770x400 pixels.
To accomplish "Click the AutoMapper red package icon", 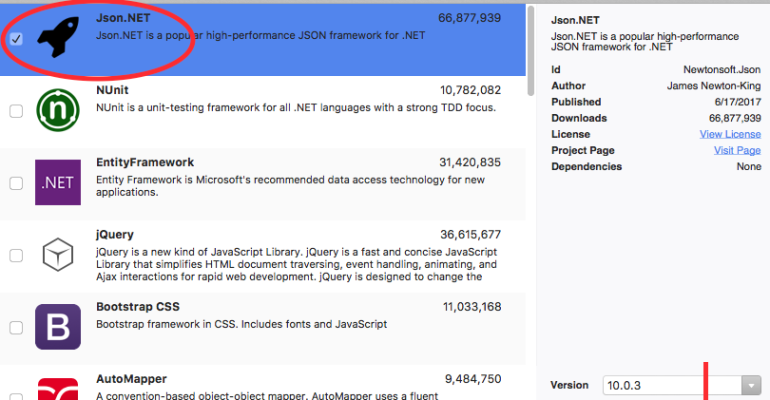I will coord(58,389).
